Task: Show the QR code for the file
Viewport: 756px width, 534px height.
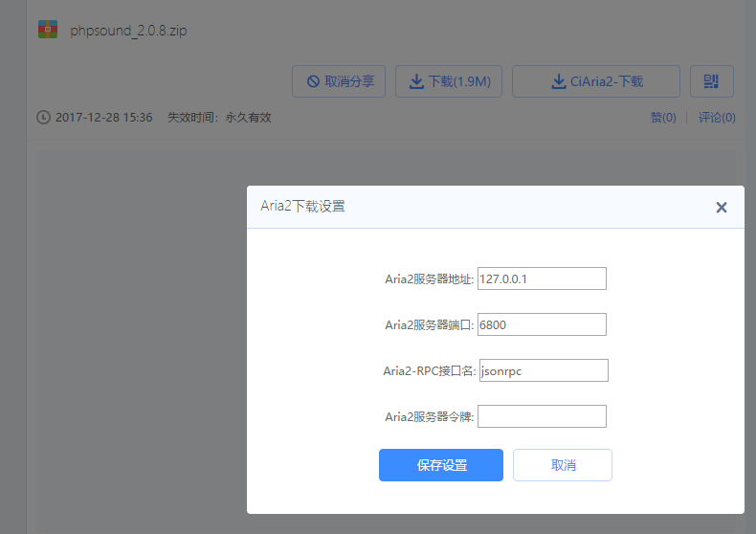Action: (x=712, y=81)
